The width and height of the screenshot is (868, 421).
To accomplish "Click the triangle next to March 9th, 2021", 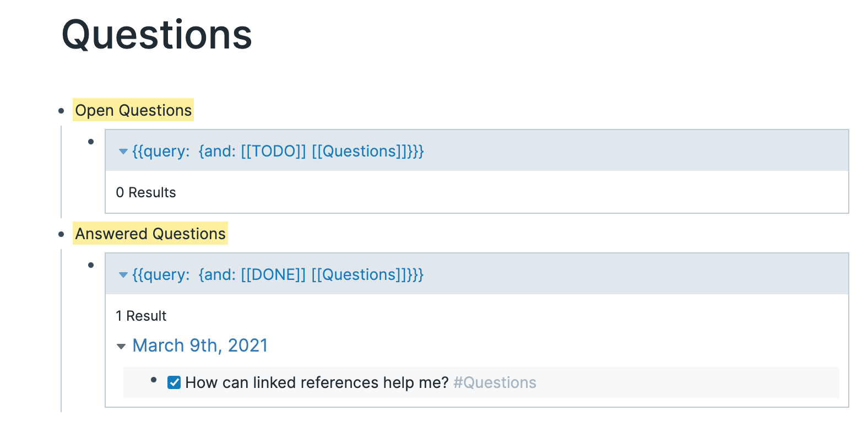I will point(121,347).
